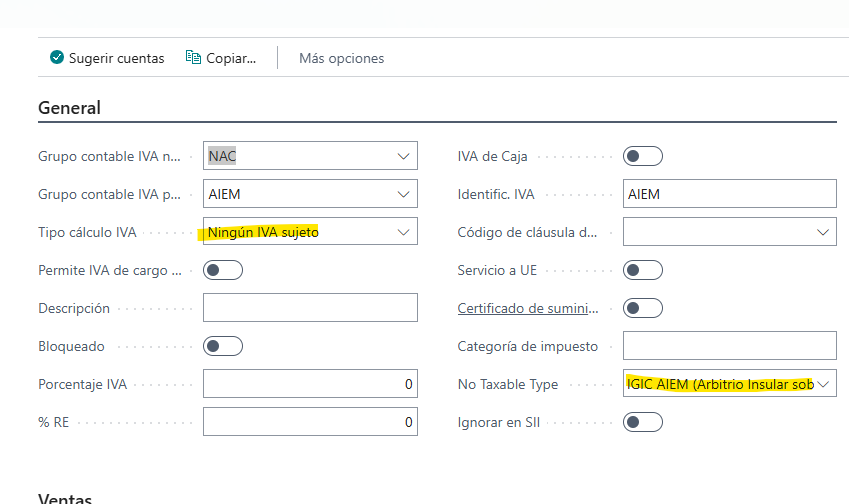Click the Sugerir cuentas checkmark icon
The width and height of the screenshot is (849, 504).
[57, 58]
